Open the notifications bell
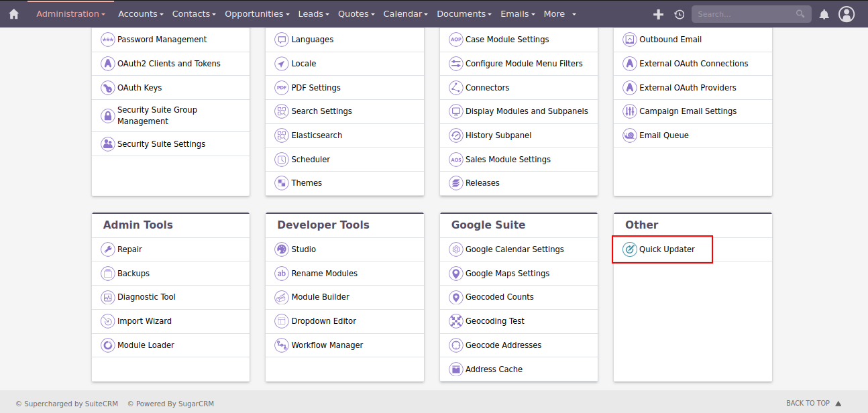Viewport: 868px width, 413px height. (x=824, y=14)
